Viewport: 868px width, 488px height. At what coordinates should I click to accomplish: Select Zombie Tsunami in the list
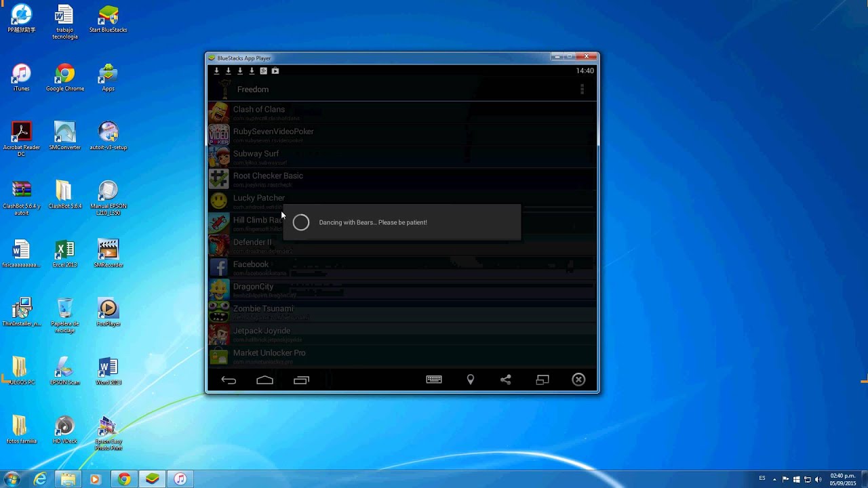point(402,312)
